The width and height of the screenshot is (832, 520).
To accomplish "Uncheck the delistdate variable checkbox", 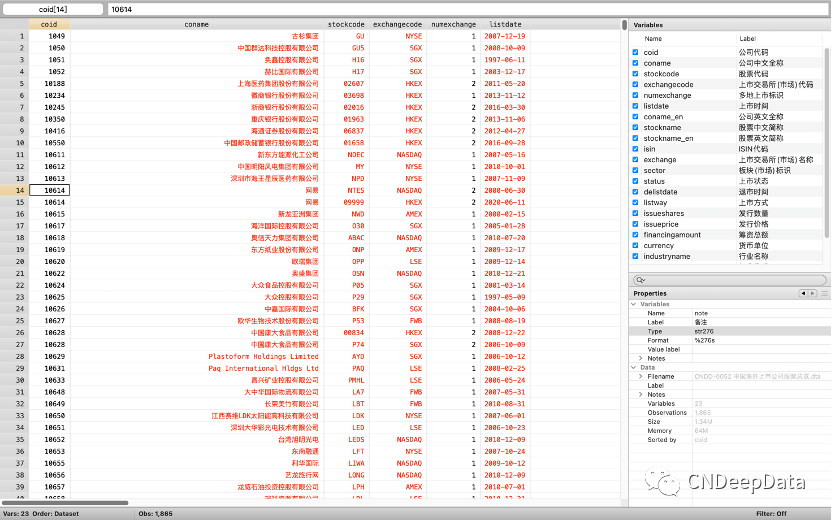I will [635, 192].
